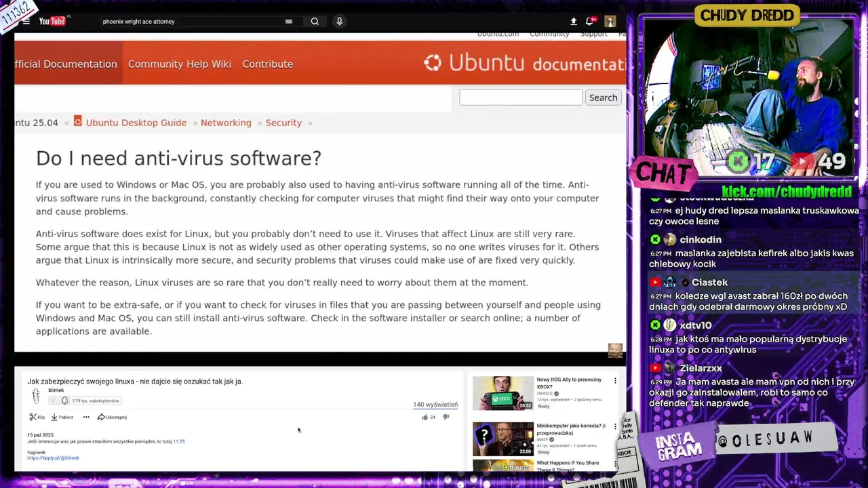Viewport: 868px width, 488px height.
Task: Click the CHUDY DREDD streamer name banner
Action: 747,15
